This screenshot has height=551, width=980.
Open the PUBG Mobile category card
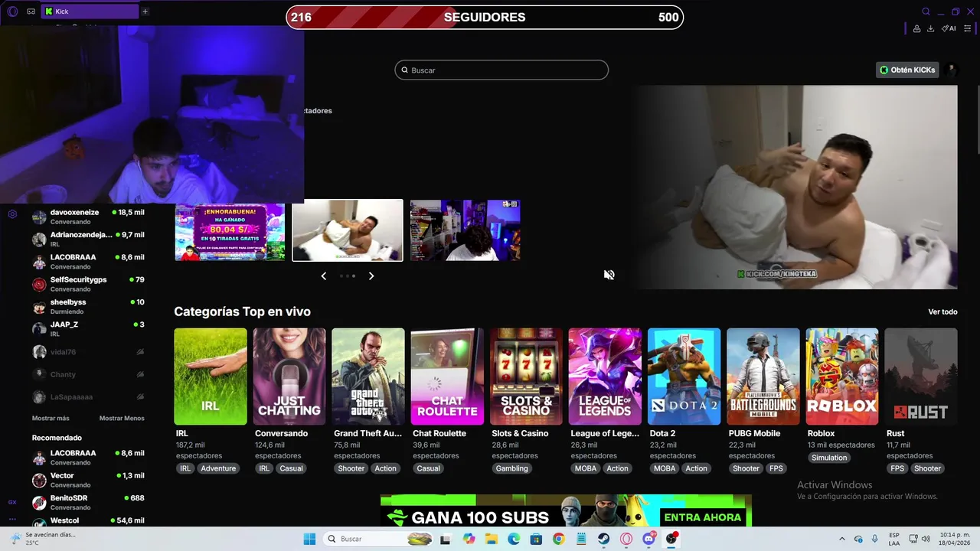click(763, 377)
